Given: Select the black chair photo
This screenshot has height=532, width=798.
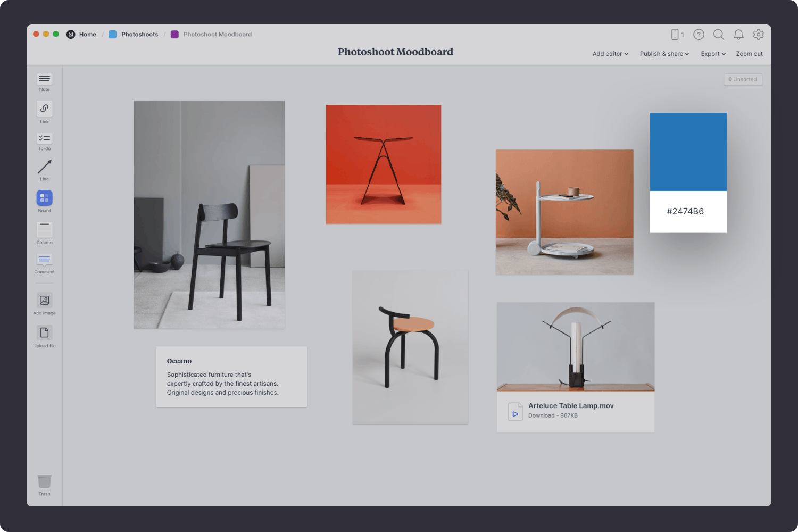Looking at the screenshot, I should click(x=209, y=214).
